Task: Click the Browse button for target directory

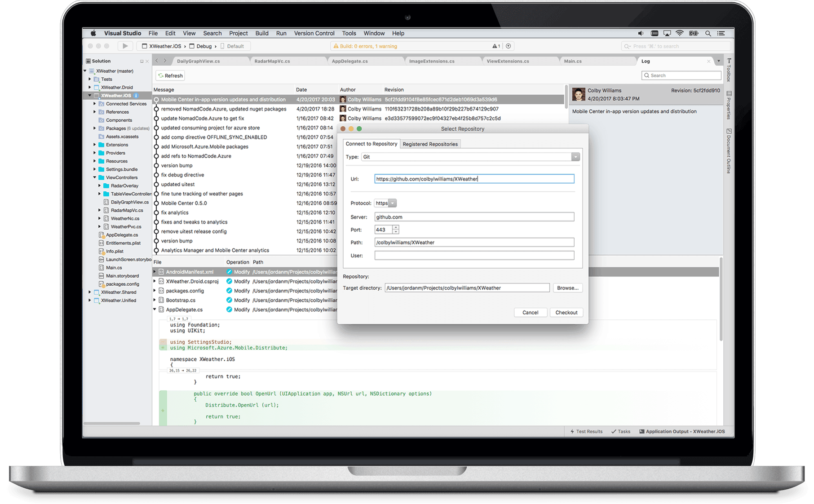Action: coord(567,287)
